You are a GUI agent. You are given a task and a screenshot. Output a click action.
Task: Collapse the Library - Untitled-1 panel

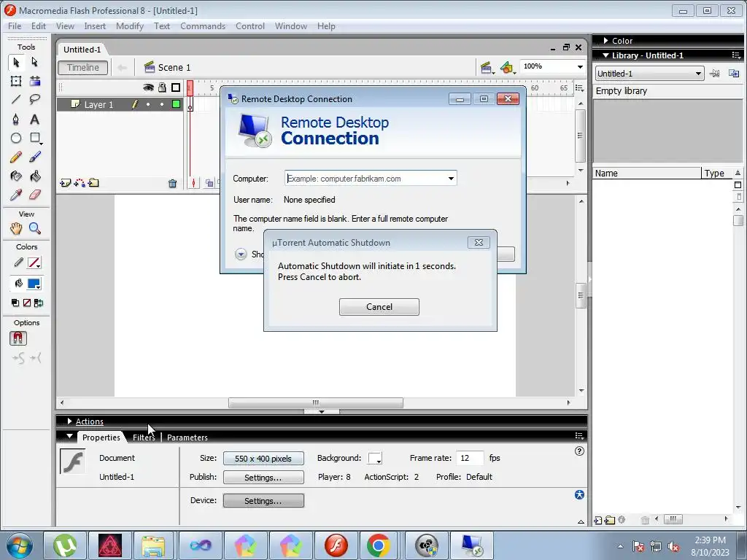click(606, 55)
